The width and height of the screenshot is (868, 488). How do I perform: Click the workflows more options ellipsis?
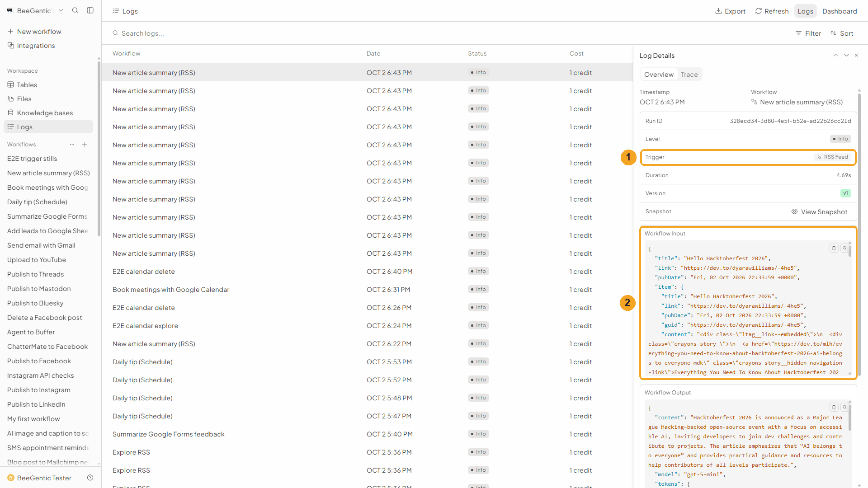(72, 145)
